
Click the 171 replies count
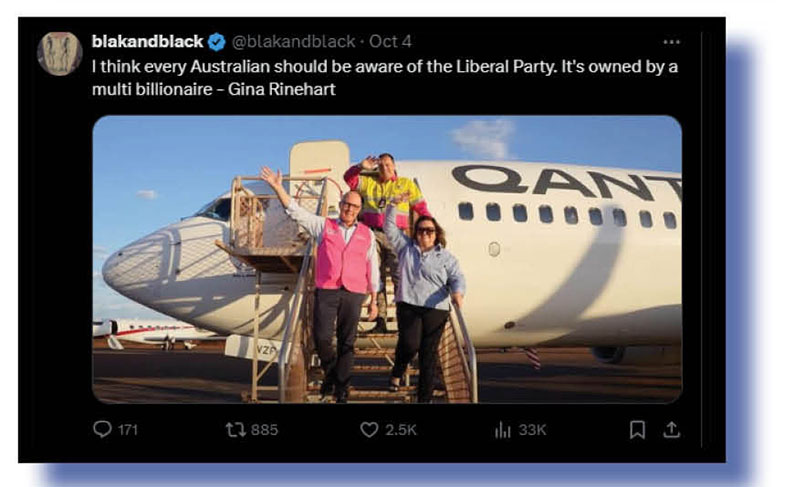[x=128, y=430]
